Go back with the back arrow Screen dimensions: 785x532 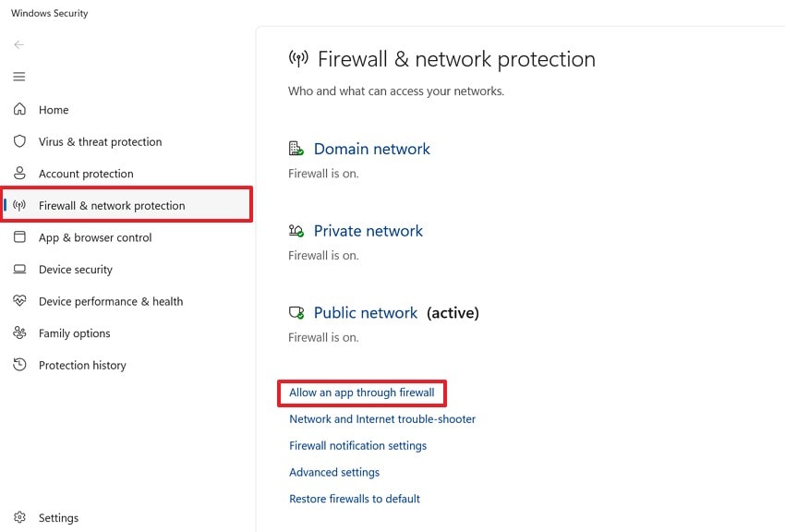pyautogui.click(x=18, y=43)
